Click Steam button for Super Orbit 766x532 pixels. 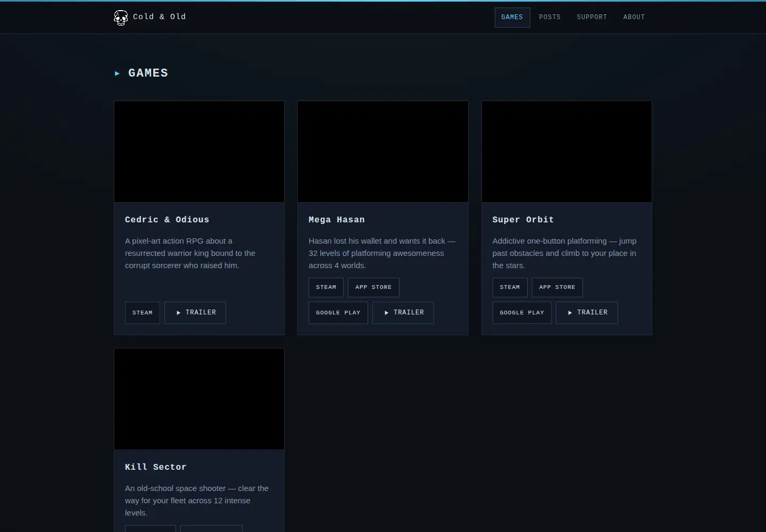510,287
